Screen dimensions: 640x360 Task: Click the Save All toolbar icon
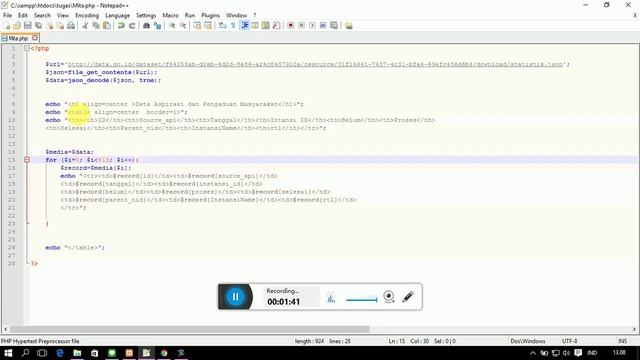point(38,26)
